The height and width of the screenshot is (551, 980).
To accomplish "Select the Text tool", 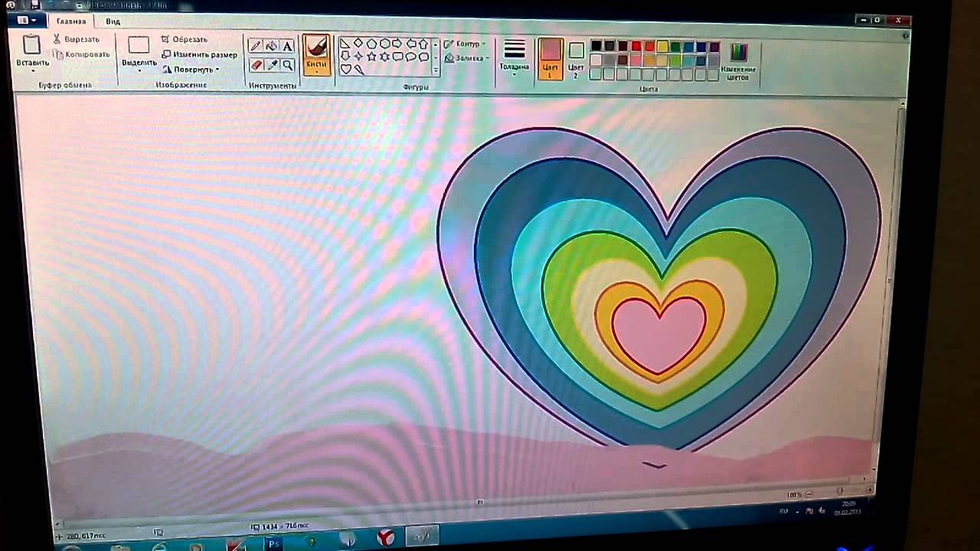I will (287, 47).
